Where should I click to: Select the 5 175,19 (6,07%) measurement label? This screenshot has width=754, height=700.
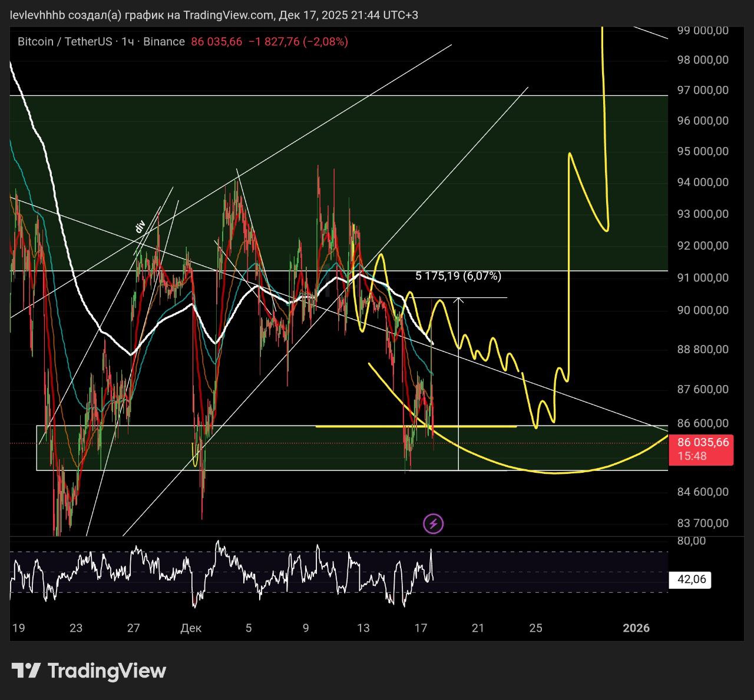pos(458,276)
